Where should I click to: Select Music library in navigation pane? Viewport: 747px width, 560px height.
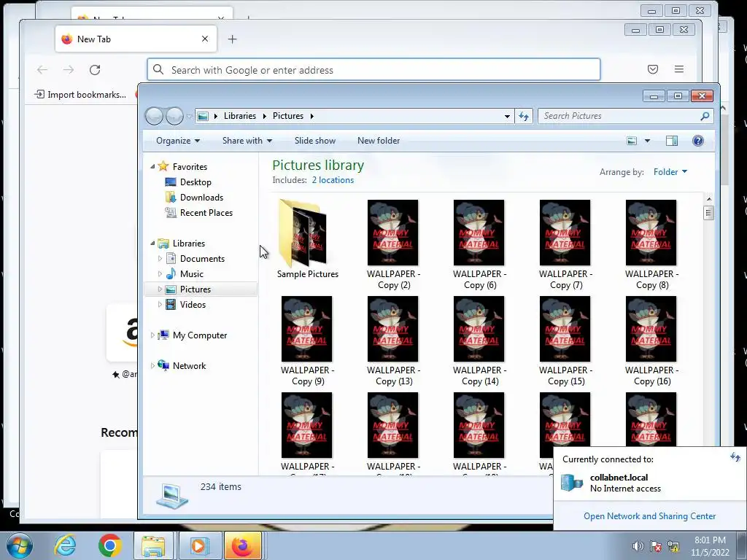coord(192,274)
